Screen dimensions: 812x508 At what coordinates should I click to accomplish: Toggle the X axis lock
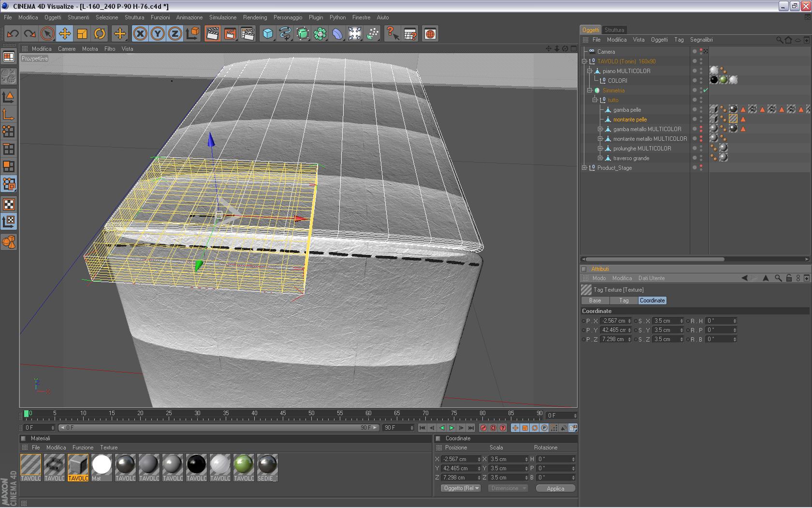point(140,34)
